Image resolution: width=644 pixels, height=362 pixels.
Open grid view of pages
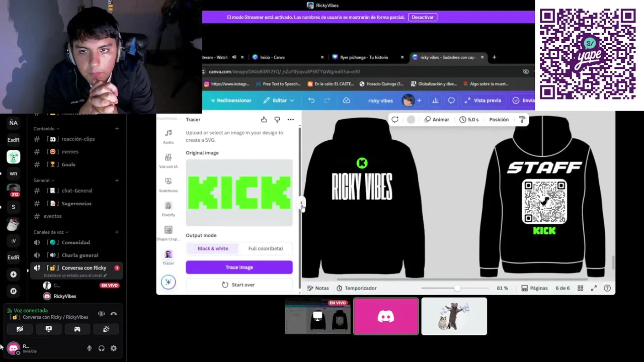(580, 288)
